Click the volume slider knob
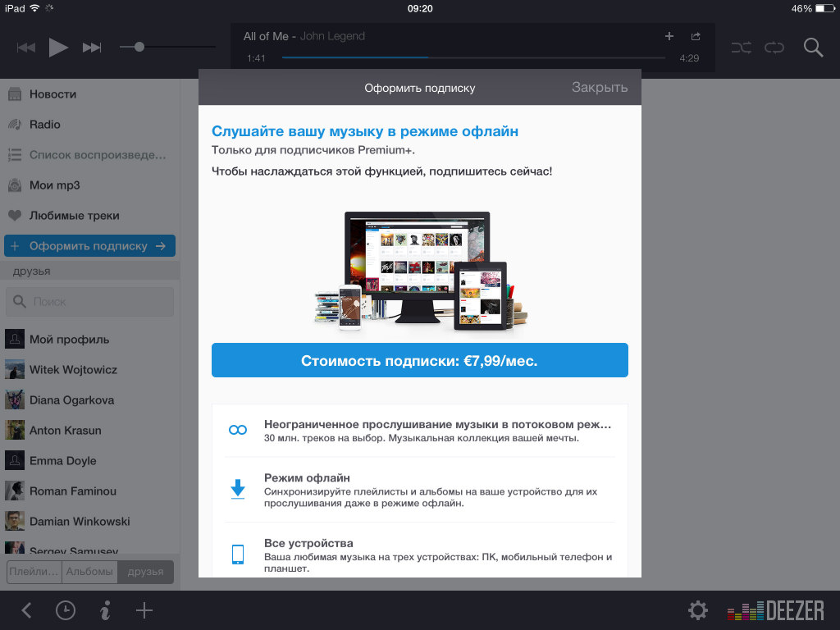The image size is (840, 630). pyautogui.click(x=139, y=48)
